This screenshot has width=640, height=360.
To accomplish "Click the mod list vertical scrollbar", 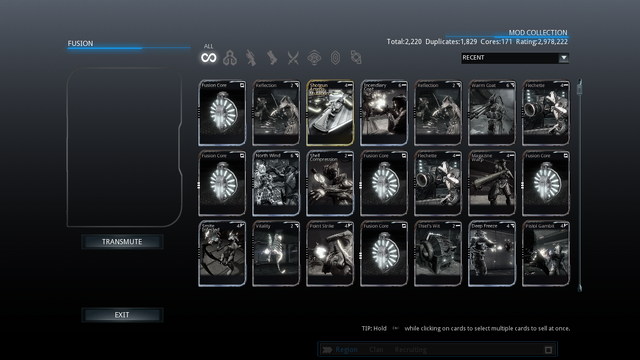I will 579,185.
